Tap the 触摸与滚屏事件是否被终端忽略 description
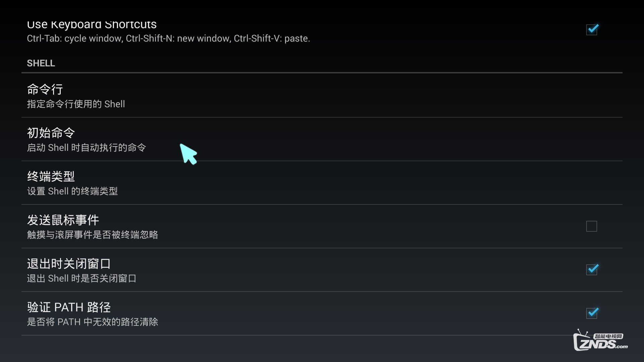The image size is (644, 362). (92, 235)
